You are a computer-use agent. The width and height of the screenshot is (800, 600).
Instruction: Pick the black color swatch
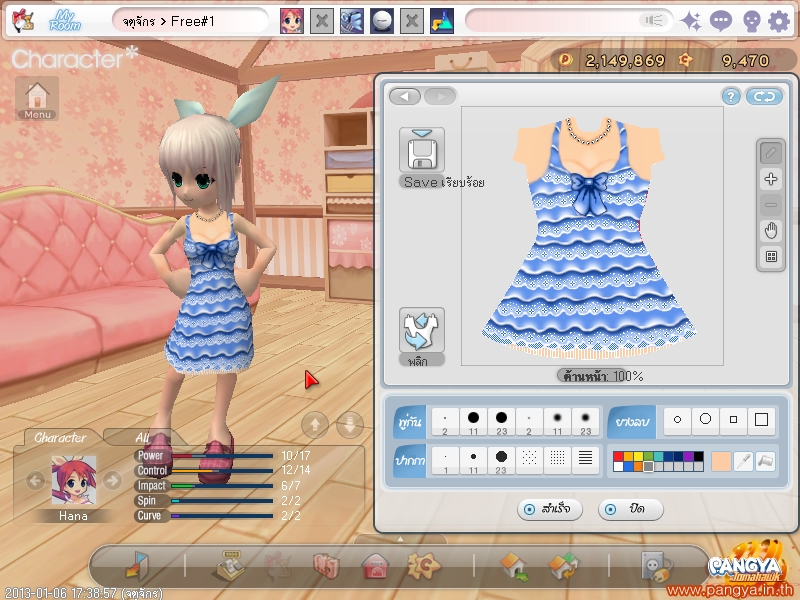click(x=698, y=456)
